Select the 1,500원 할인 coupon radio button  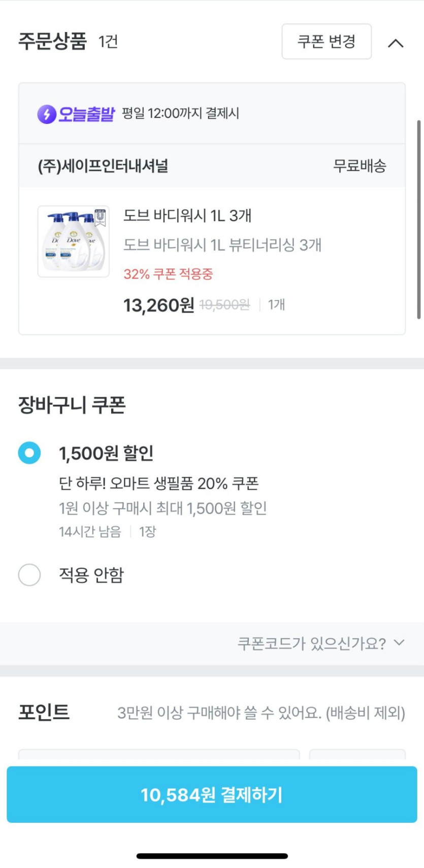pyautogui.click(x=29, y=453)
